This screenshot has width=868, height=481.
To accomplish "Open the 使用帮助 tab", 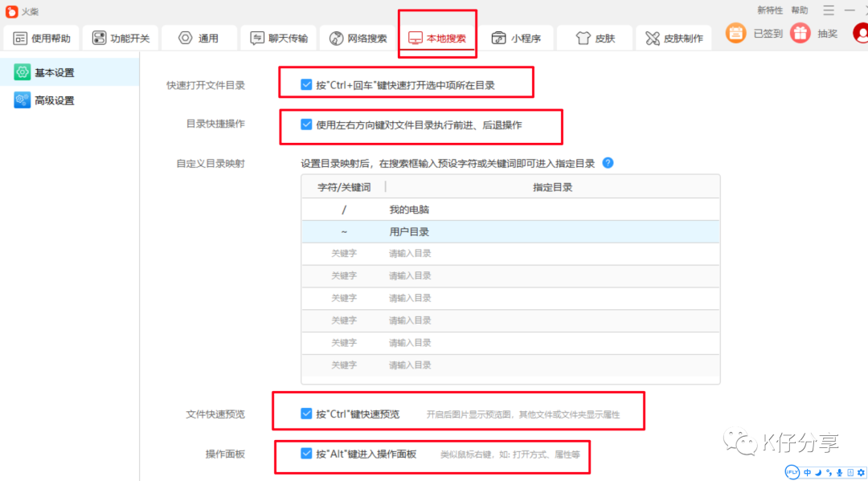I will click(x=42, y=39).
